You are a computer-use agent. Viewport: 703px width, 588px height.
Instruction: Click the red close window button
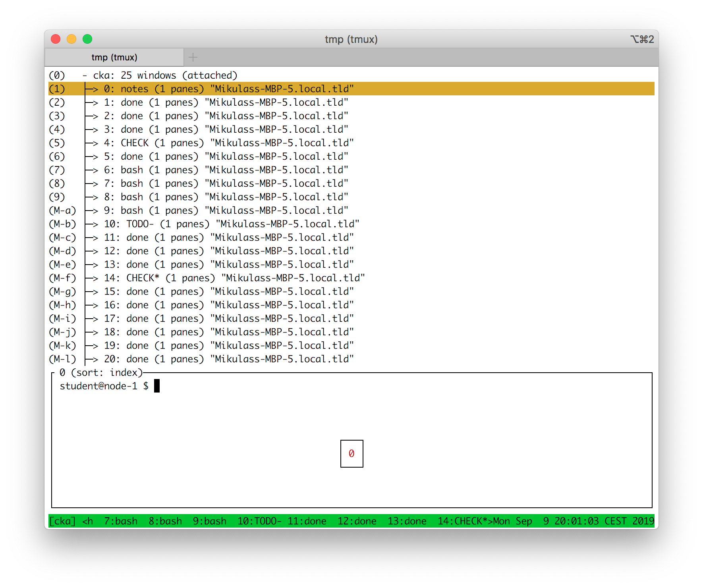click(x=56, y=39)
